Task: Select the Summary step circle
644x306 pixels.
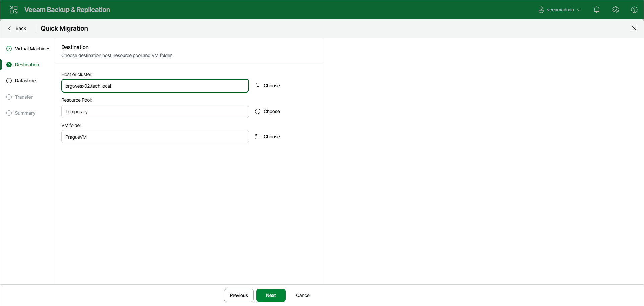Action: coord(9,113)
